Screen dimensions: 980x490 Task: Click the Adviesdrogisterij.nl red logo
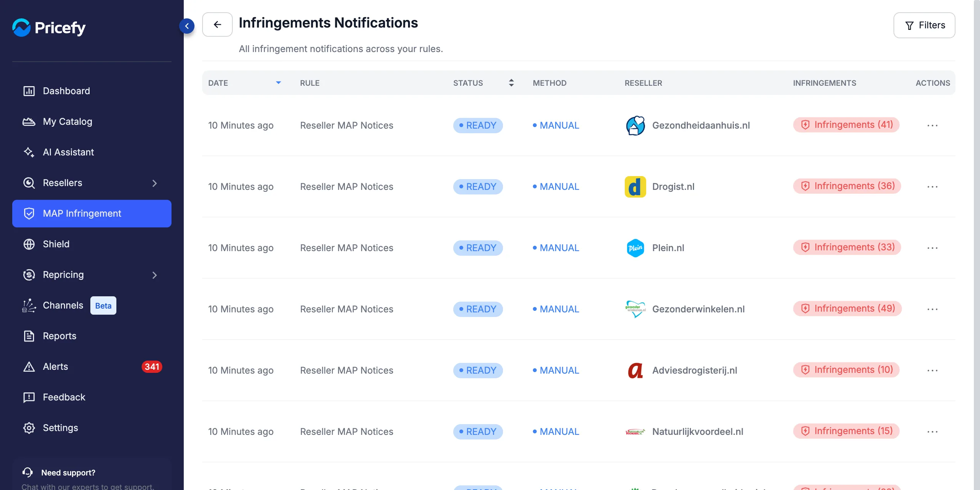(x=635, y=371)
